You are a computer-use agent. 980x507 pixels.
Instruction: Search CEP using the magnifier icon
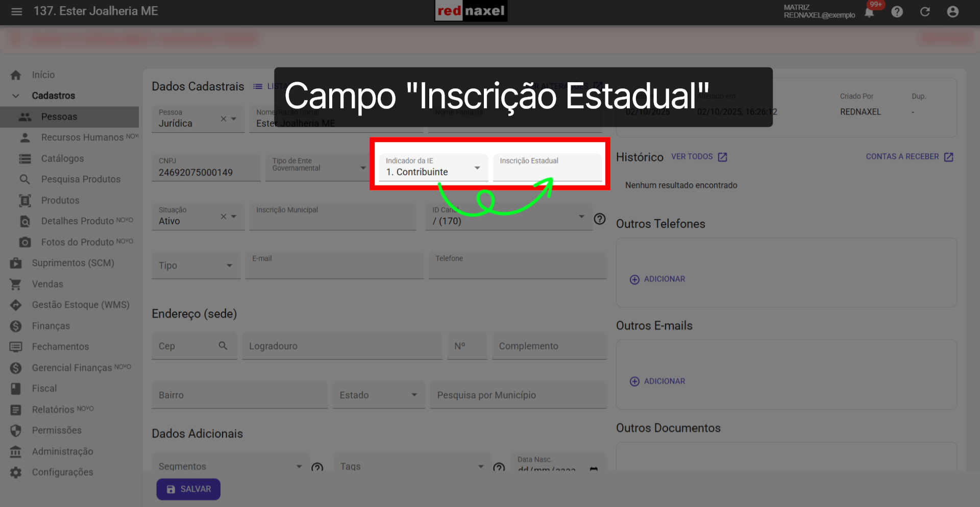(223, 346)
